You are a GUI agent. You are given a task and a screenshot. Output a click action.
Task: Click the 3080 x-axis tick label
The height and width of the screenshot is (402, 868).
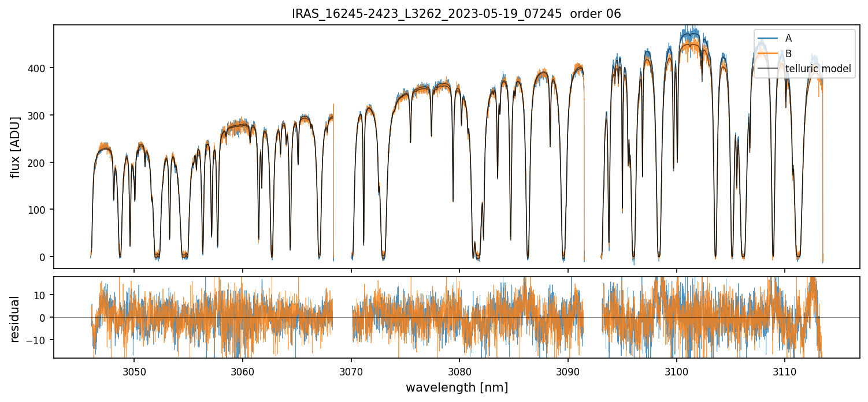pos(459,370)
